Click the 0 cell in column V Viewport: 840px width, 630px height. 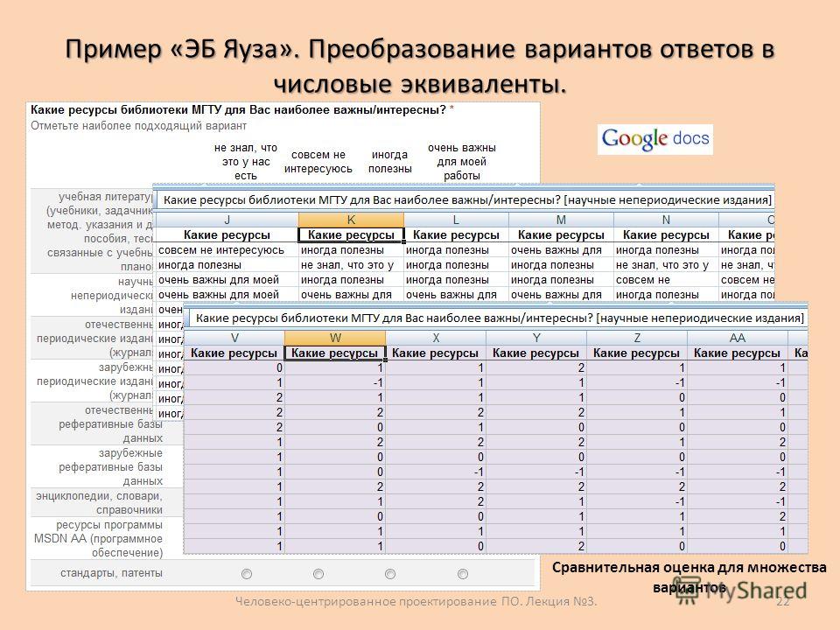click(x=234, y=368)
